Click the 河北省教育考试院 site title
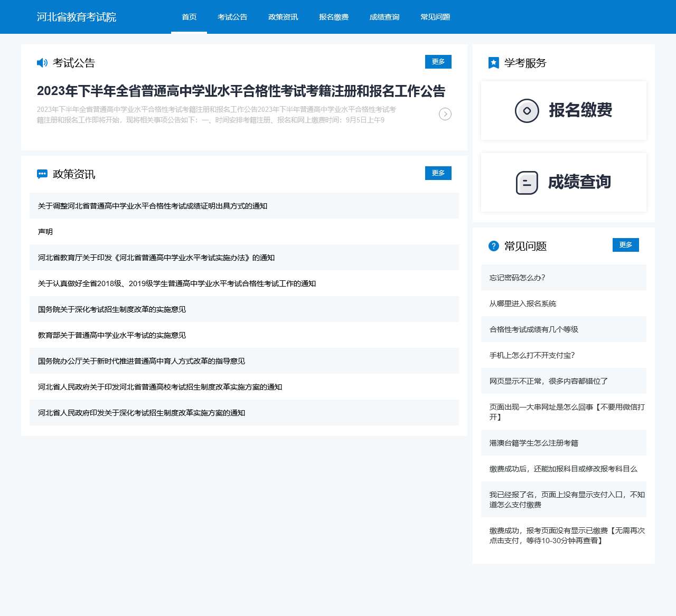This screenshot has width=676, height=616. [77, 17]
